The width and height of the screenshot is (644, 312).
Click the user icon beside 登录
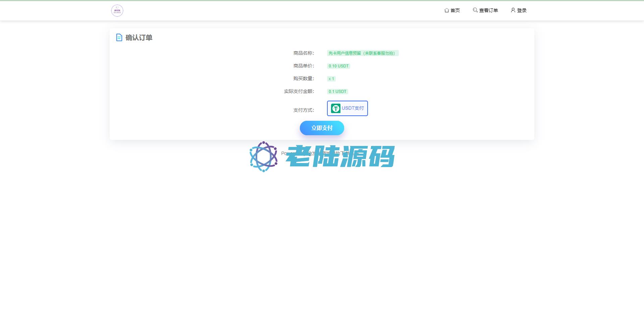click(x=513, y=10)
